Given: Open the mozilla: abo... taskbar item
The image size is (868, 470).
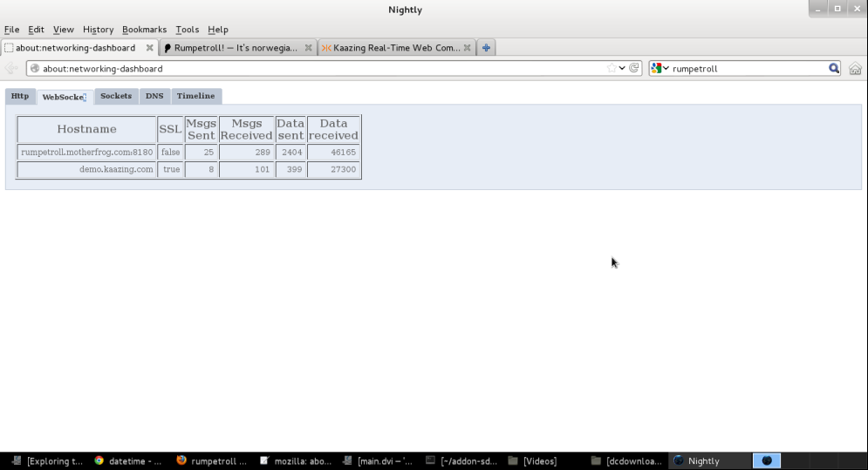Looking at the screenshot, I should (296, 461).
